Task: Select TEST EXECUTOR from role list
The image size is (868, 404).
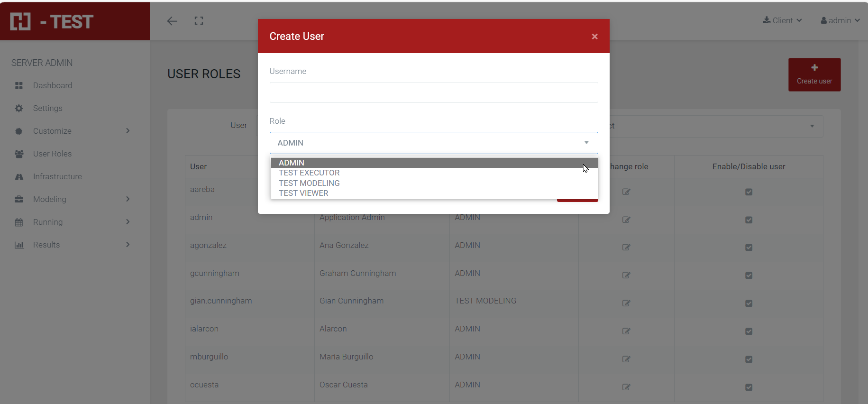Action: coord(309,173)
